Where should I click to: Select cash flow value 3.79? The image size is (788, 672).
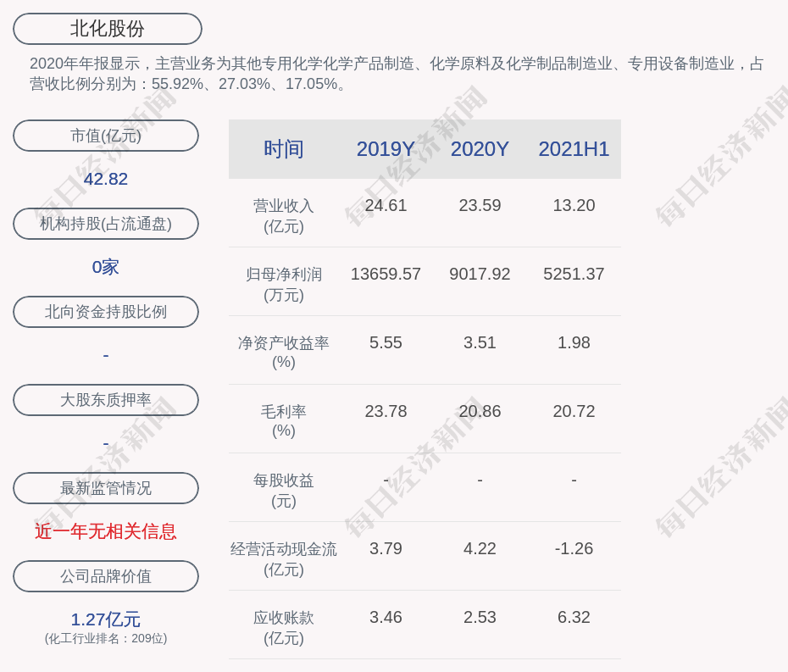click(x=386, y=549)
